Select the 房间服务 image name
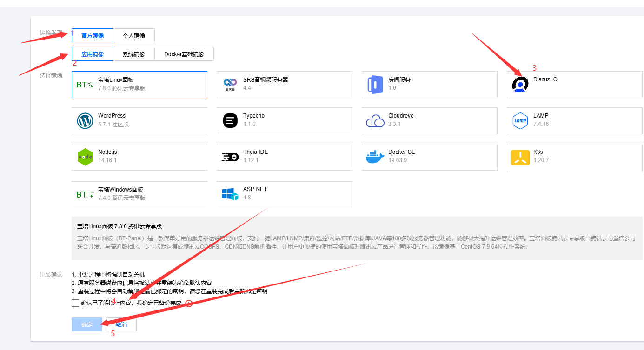The image size is (644, 350). click(x=399, y=80)
